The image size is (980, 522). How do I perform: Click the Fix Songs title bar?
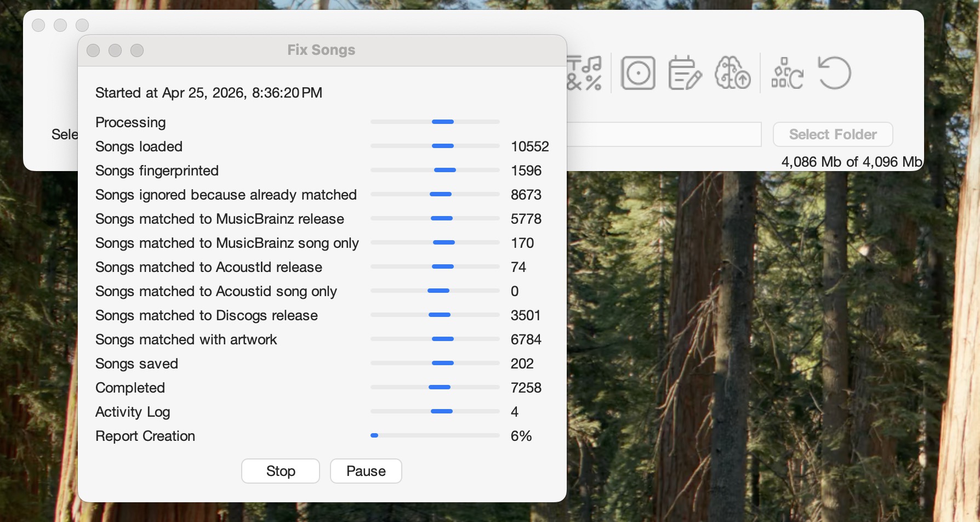[x=321, y=50]
